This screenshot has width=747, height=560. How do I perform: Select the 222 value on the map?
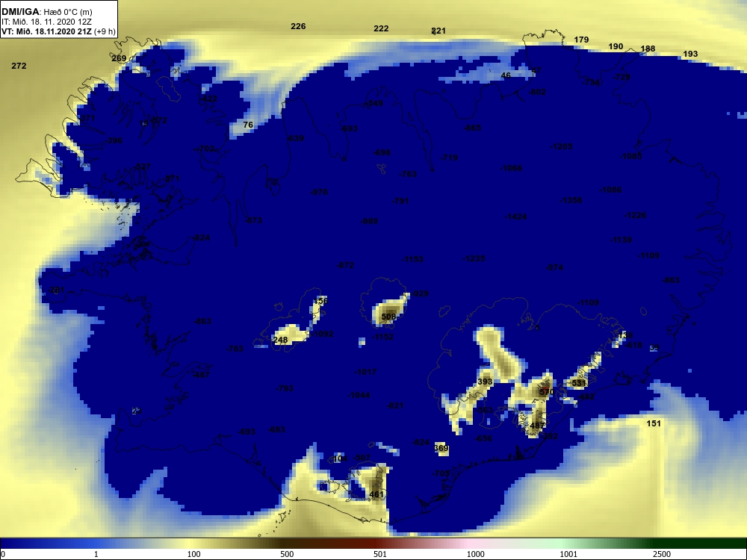(381, 28)
